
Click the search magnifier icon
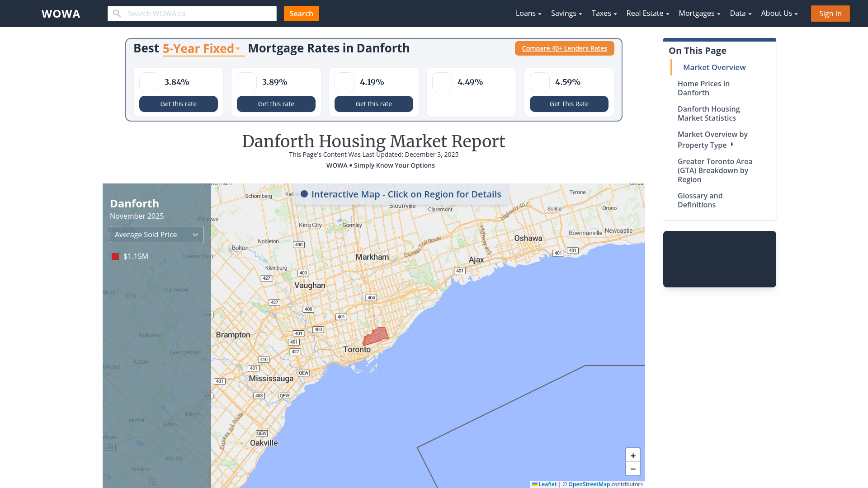117,13
